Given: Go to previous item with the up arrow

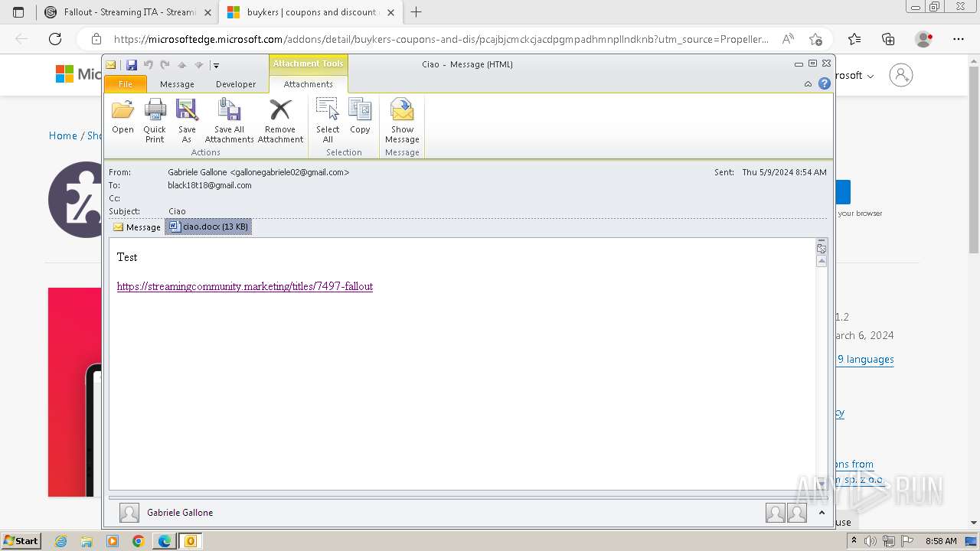Looking at the screenshot, I should (181, 65).
